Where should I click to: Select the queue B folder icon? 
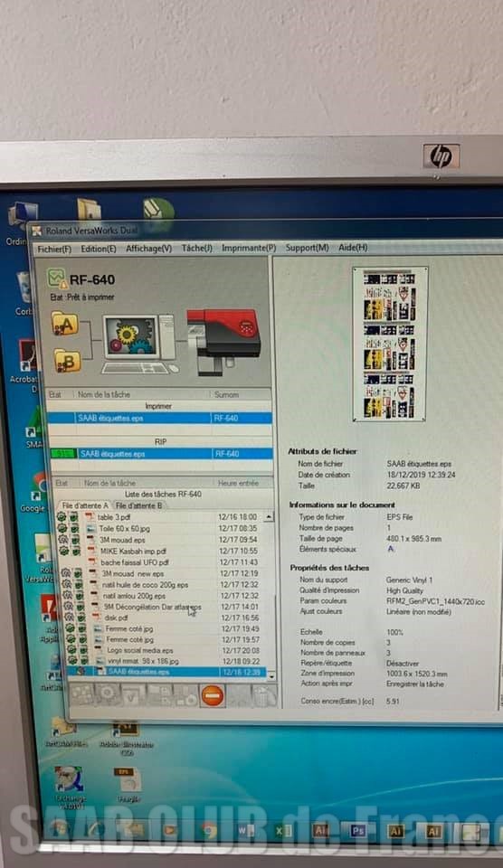tap(68, 361)
